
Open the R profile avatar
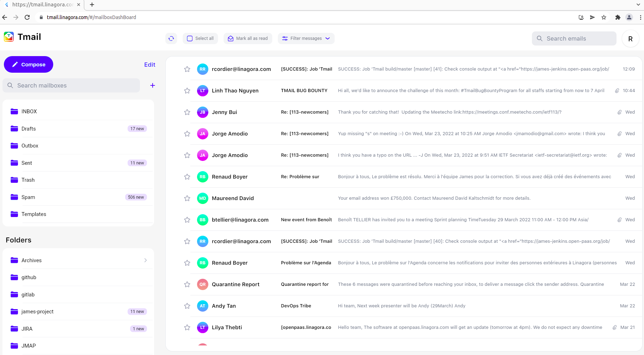click(631, 39)
